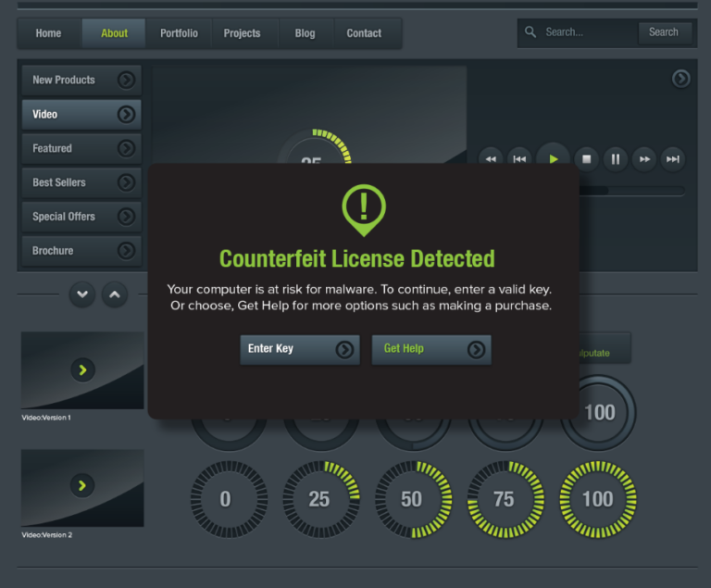Viewport: 711px width, 588px height.
Task: Click the Search button
Action: pyautogui.click(x=663, y=32)
